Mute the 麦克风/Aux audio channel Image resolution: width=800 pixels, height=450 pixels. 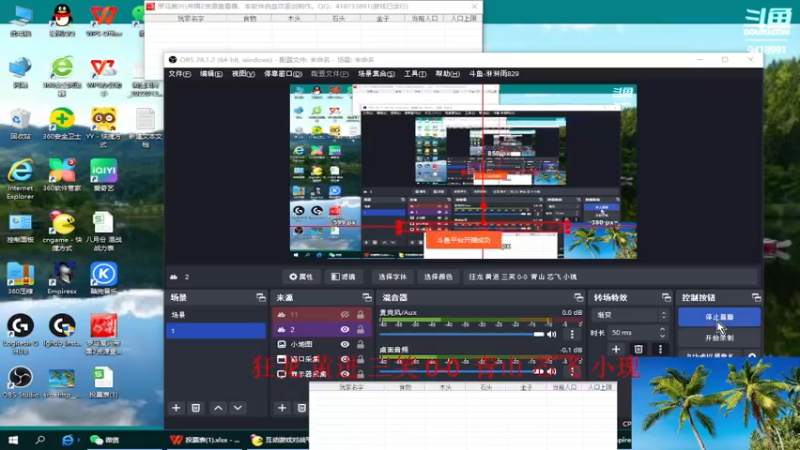tap(552, 335)
